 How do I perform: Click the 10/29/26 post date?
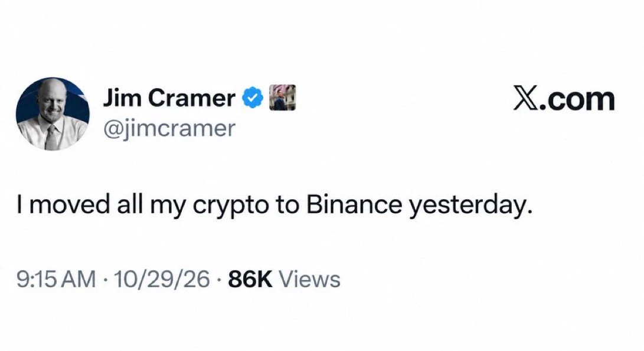click(x=162, y=279)
